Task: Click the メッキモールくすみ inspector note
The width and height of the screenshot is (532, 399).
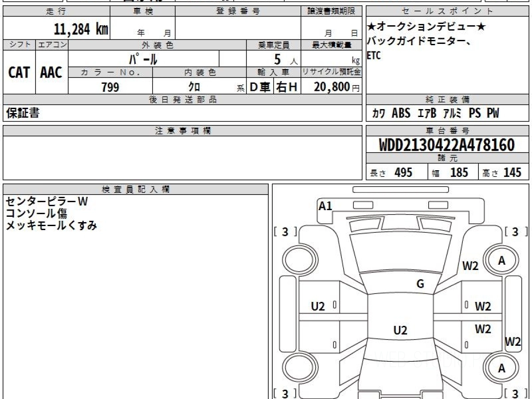Action: [x=51, y=226]
